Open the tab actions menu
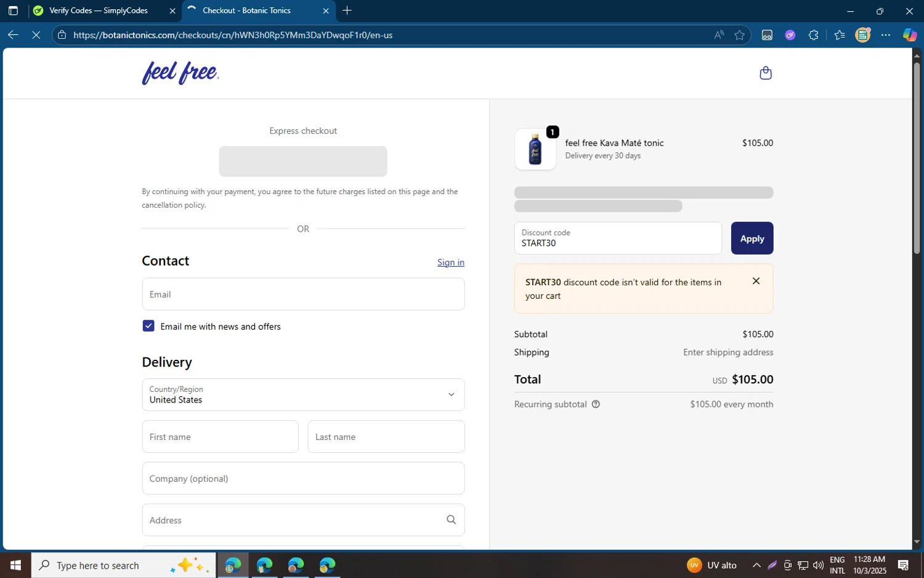The width and height of the screenshot is (924, 578). pos(13,10)
